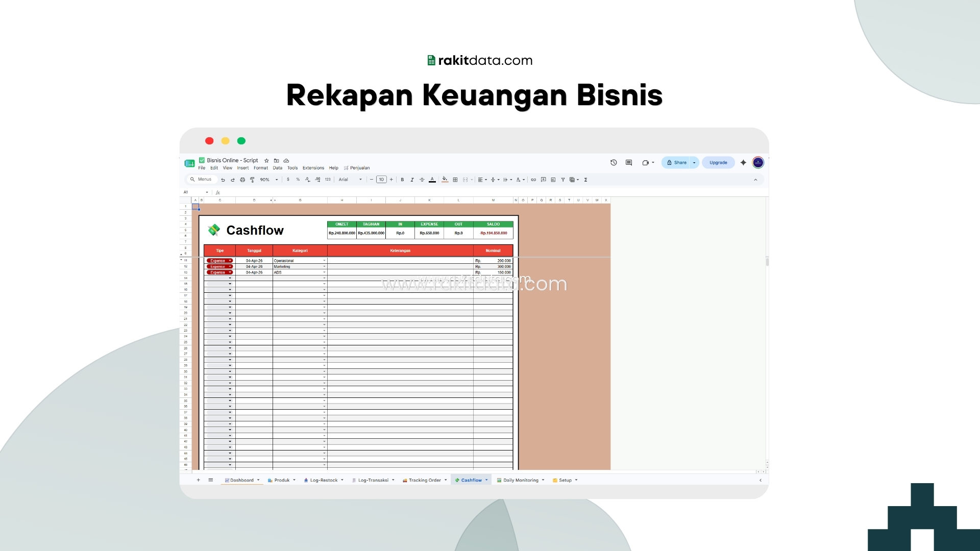The image size is (980, 551).
Task: Increase decimal places in the toolbar
Action: (317, 180)
